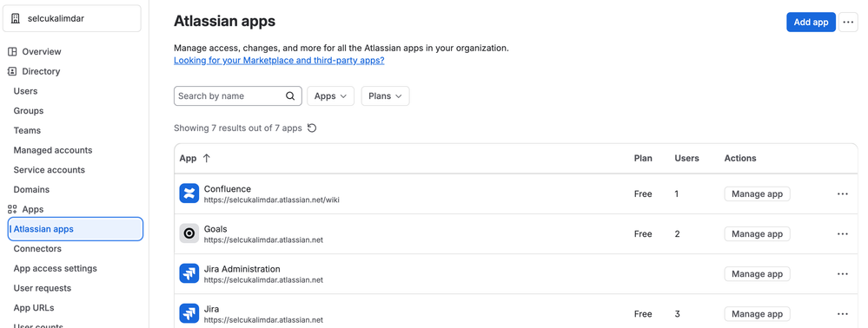Click Manage app for Goals
This screenshot has width=868, height=328.
pos(758,234)
